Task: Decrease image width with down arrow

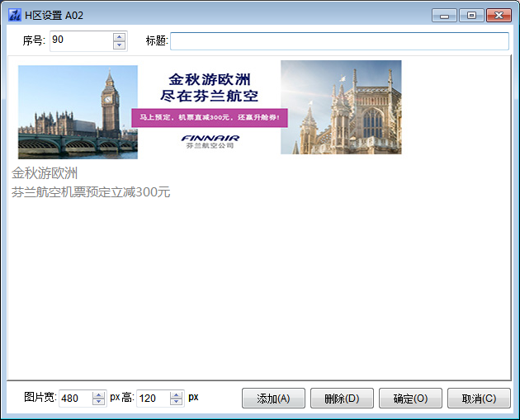Action: pos(98,402)
